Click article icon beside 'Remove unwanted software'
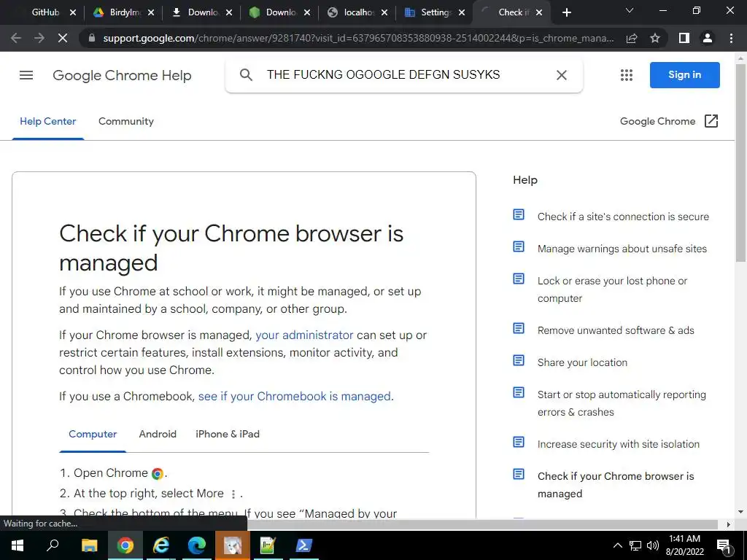This screenshot has width=747, height=560. 519,329
